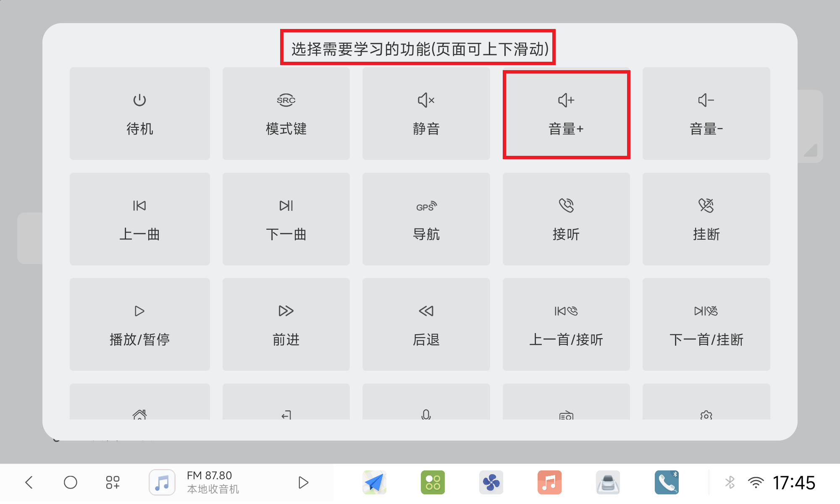Select the 静音 mute function tile
This screenshot has height=504, width=840.
[426, 113]
